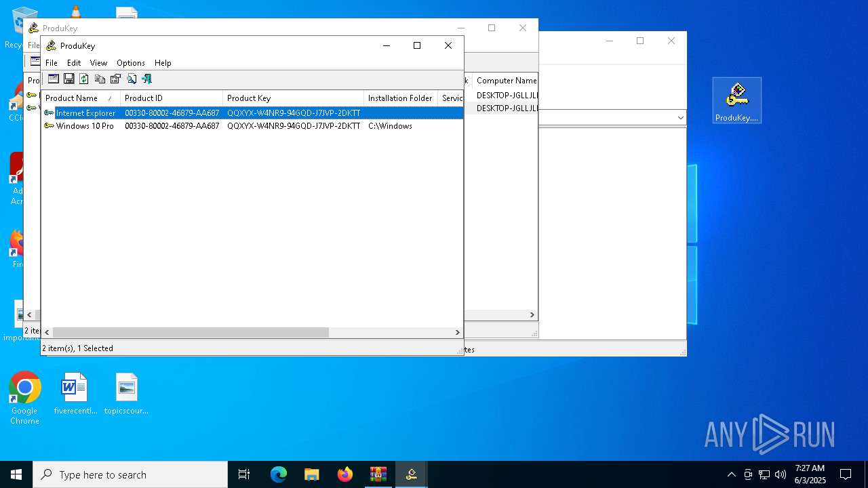Open the Windows Start menu
Image resolution: width=868 pixels, height=488 pixels.
pos(16,474)
